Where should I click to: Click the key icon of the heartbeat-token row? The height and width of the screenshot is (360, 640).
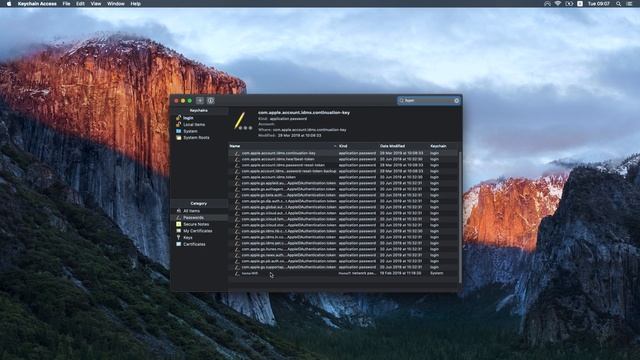(x=237, y=159)
